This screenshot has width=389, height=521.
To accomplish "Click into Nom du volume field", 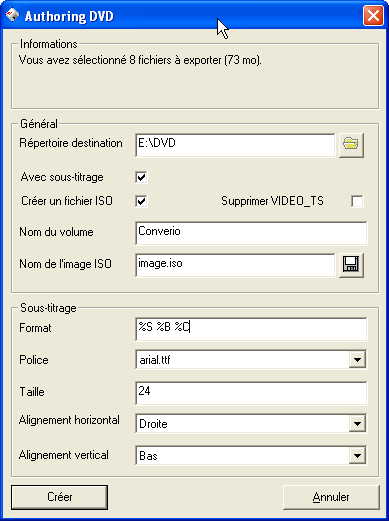I will click(x=251, y=233).
